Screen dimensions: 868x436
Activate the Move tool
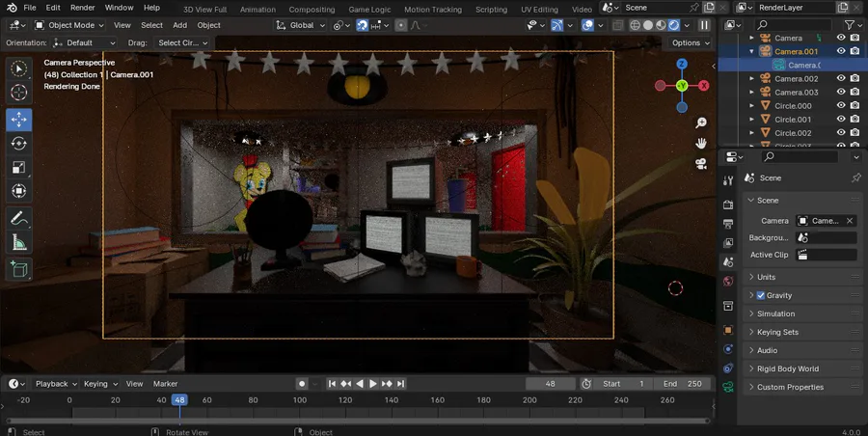point(19,120)
